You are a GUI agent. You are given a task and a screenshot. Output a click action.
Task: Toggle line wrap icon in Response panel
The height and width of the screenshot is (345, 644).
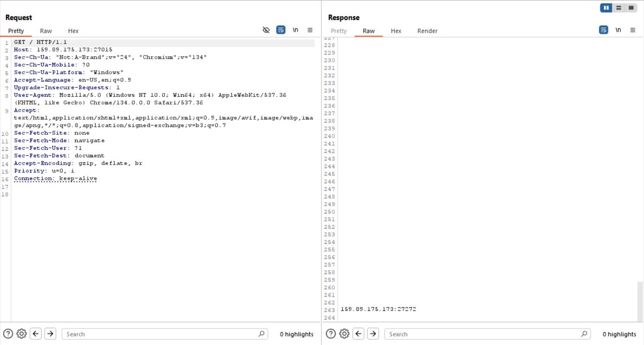603,30
